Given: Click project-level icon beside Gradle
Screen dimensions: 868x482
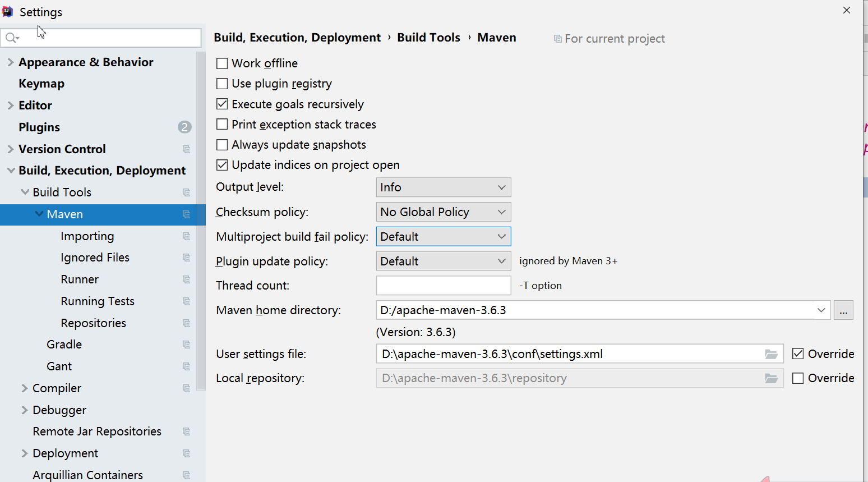Looking at the screenshot, I should [186, 345].
